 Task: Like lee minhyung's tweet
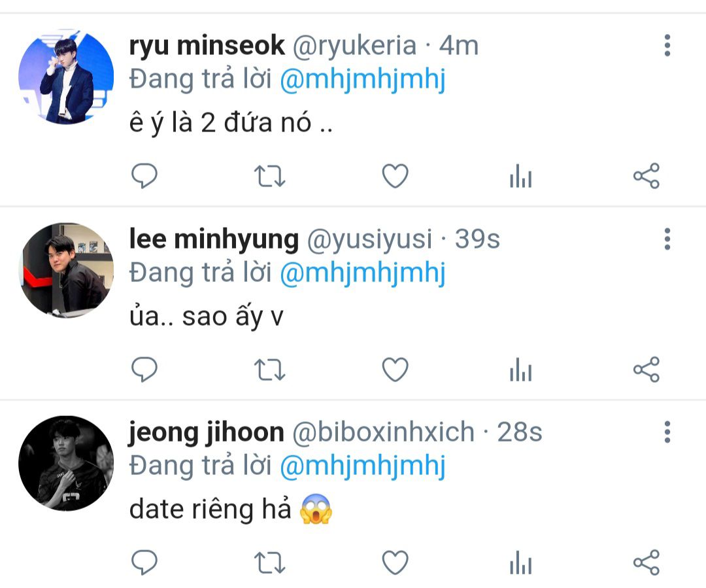coord(395,370)
